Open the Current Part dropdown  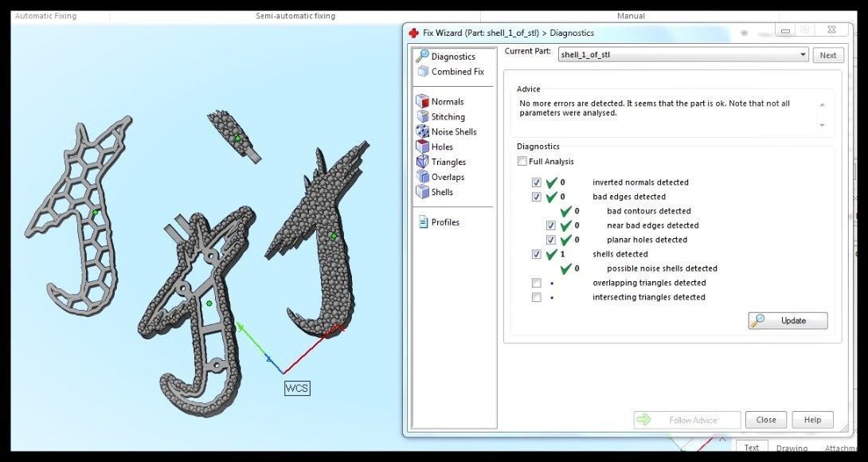[683, 55]
